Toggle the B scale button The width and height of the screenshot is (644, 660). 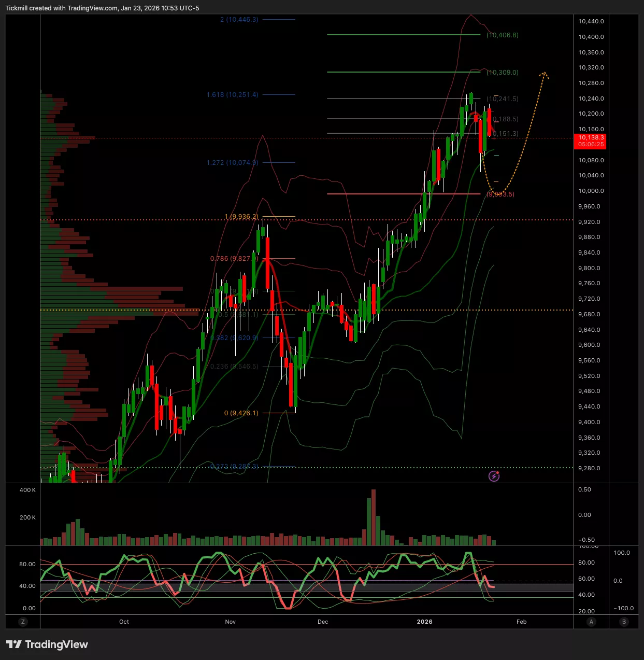[x=624, y=622]
